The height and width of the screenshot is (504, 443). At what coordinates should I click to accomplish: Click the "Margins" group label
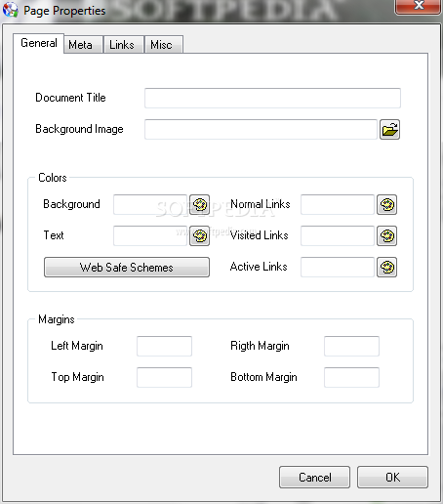pos(57,319)
